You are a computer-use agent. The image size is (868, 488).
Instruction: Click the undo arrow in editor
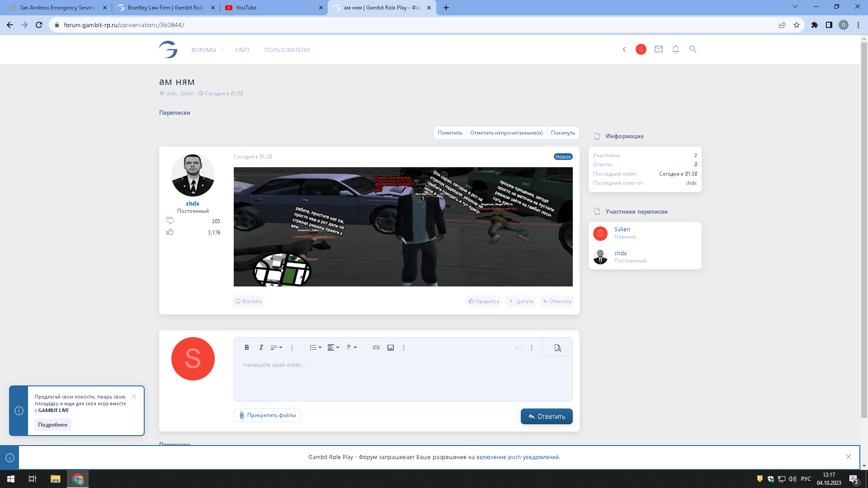[x=518, y=347]
